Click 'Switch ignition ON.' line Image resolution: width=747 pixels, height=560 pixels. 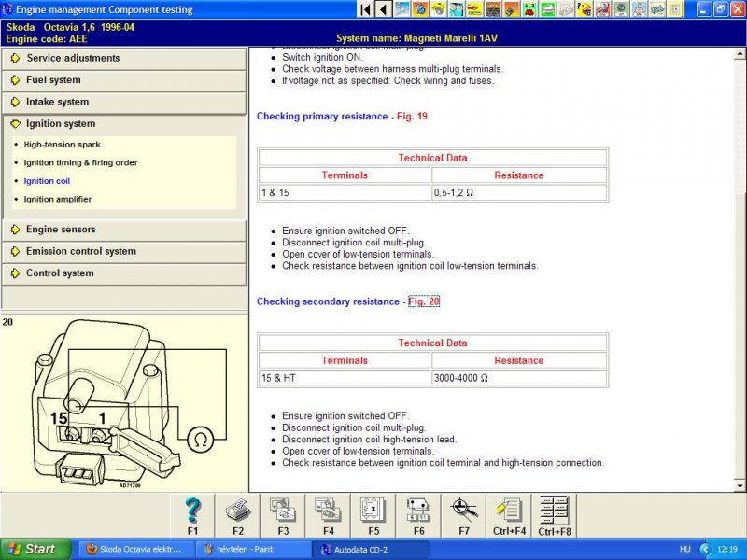pos(322,57)
